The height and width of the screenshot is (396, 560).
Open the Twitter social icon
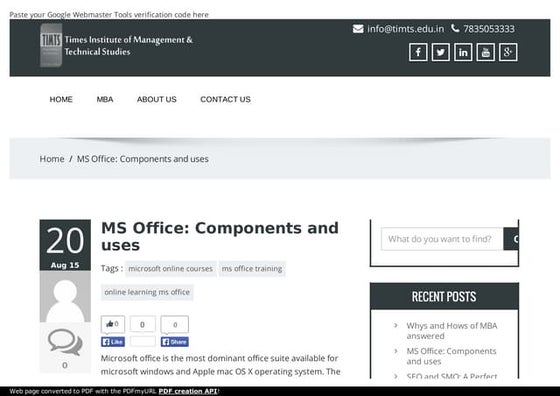440,52
